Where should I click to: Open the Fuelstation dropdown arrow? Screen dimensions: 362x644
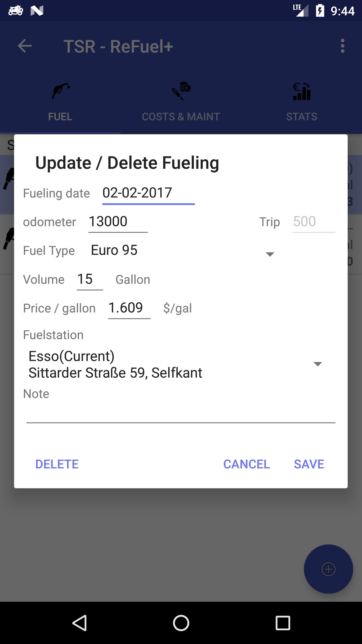(x=318, y=364)
